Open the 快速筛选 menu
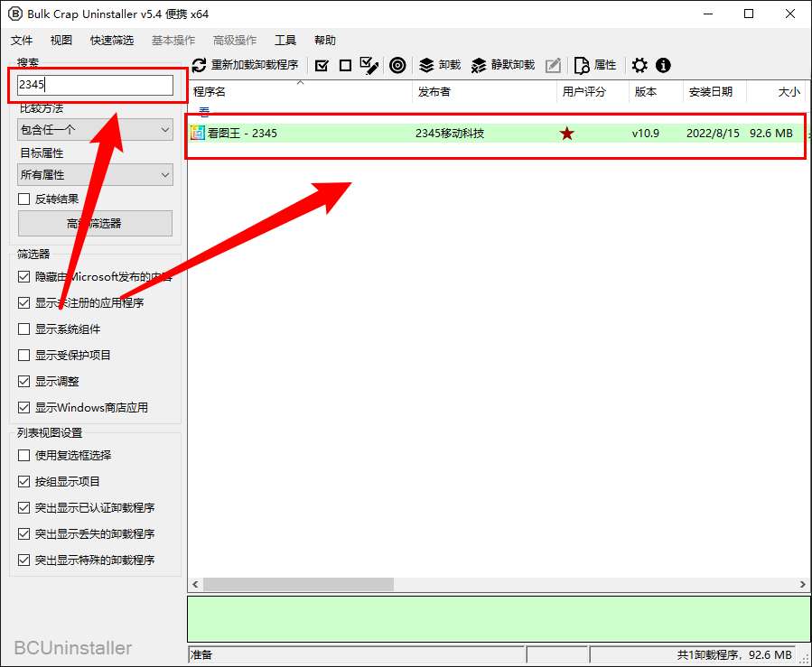 click(x=112, y=40)
